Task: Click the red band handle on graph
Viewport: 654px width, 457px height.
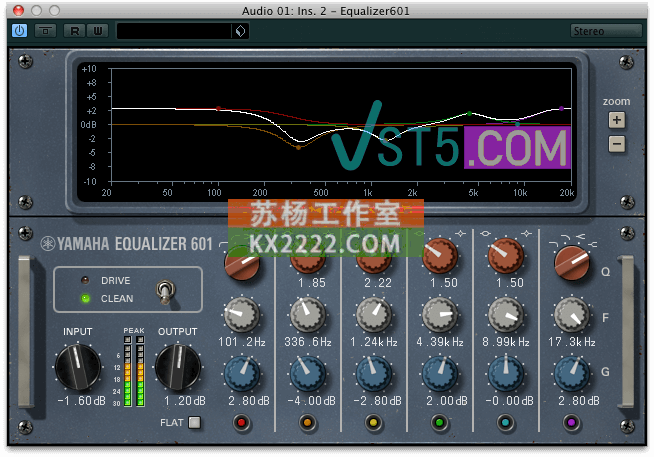Action: [x=218, y=108]
